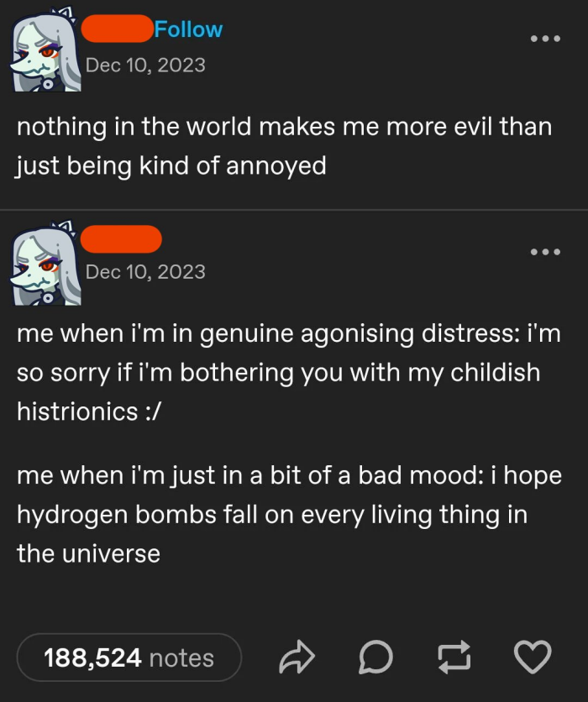Screen dimensions: 588x702
Task: Click the phrase 'hydrogen bombs' in the post
Action: click(117, 515)
